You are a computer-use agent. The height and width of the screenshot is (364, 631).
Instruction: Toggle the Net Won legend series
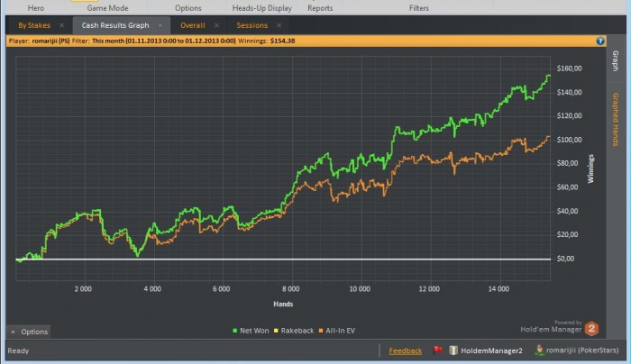click(251, 331)
